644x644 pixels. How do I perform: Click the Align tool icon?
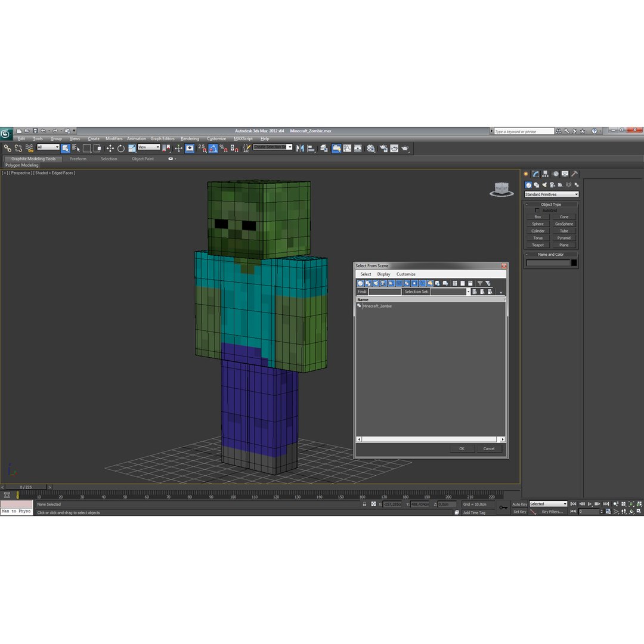(x=311, y=148)
